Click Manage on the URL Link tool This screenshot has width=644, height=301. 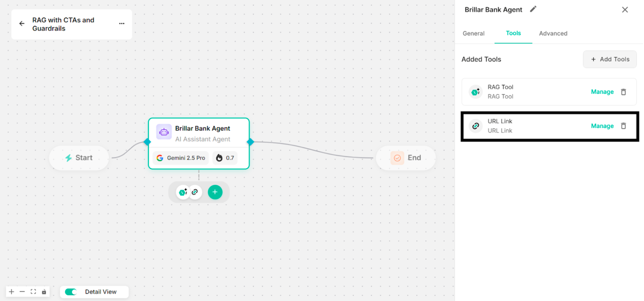(x=602, y=126)
